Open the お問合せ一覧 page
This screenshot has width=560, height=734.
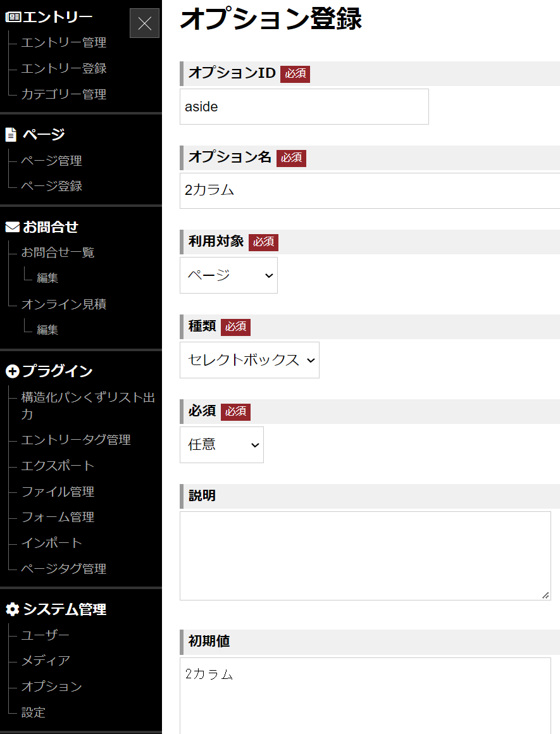(x=58, y=252)
